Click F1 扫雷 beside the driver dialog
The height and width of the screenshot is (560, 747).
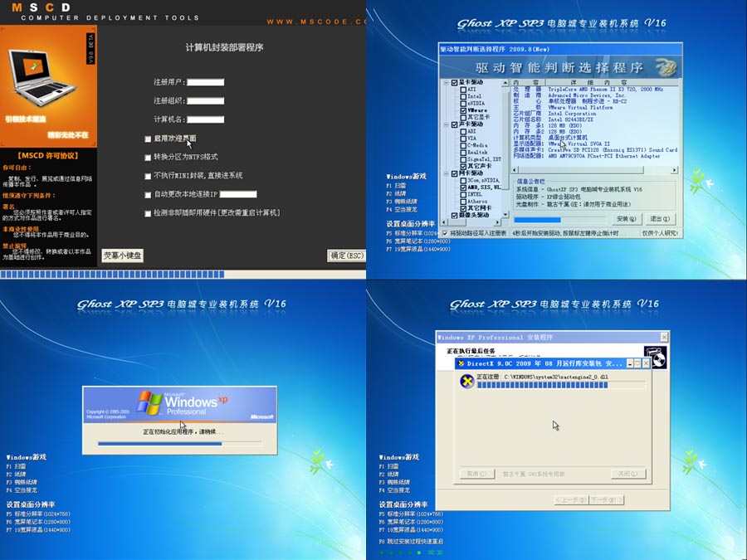(x=397, y=186)
